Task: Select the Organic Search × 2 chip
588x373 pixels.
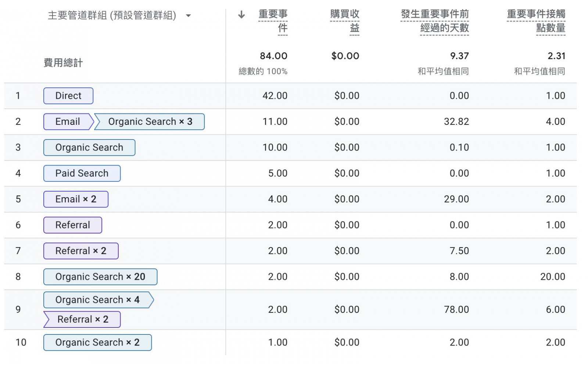Action: (97, 343)
